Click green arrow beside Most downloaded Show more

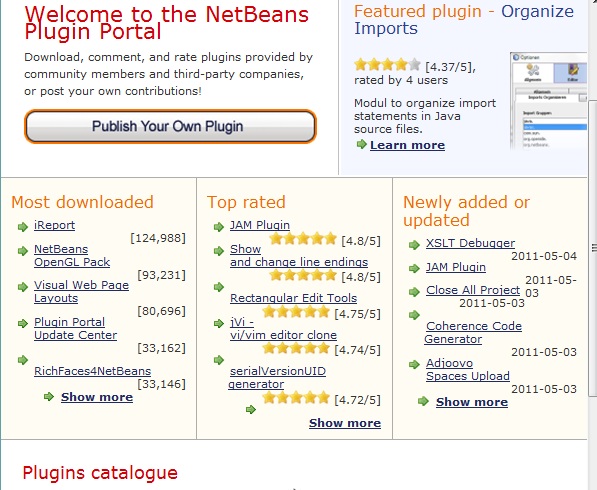(x=49, y=397)
